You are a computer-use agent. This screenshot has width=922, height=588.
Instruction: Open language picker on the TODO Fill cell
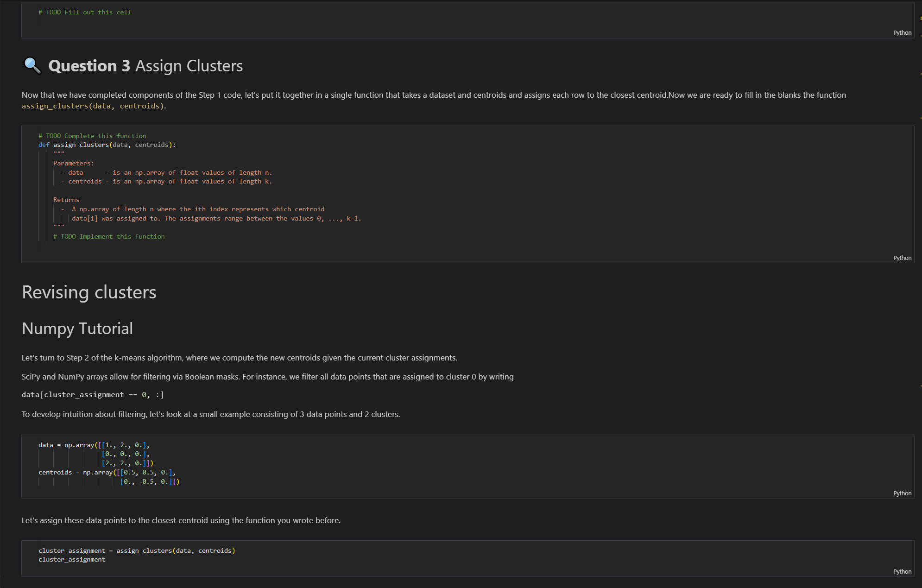(x=902, y=33)
